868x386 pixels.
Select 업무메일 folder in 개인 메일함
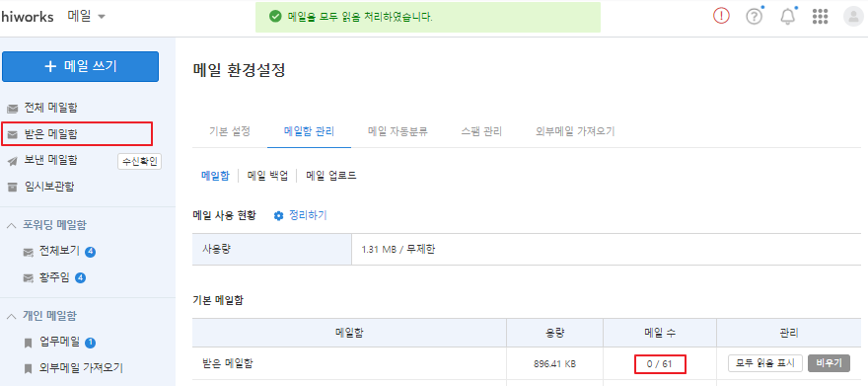60,343
